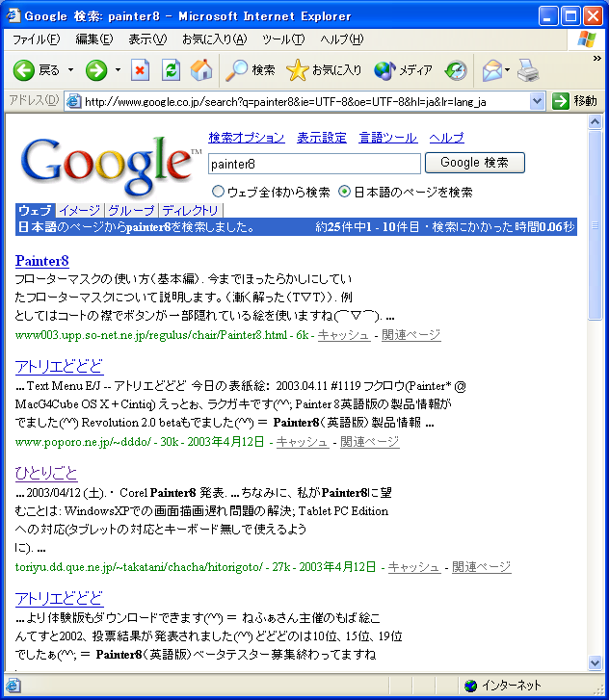Open 関連ページ for www.poporo.ne.jp result
This screenshot has width=609, height=700.
[x=369, y=442]
